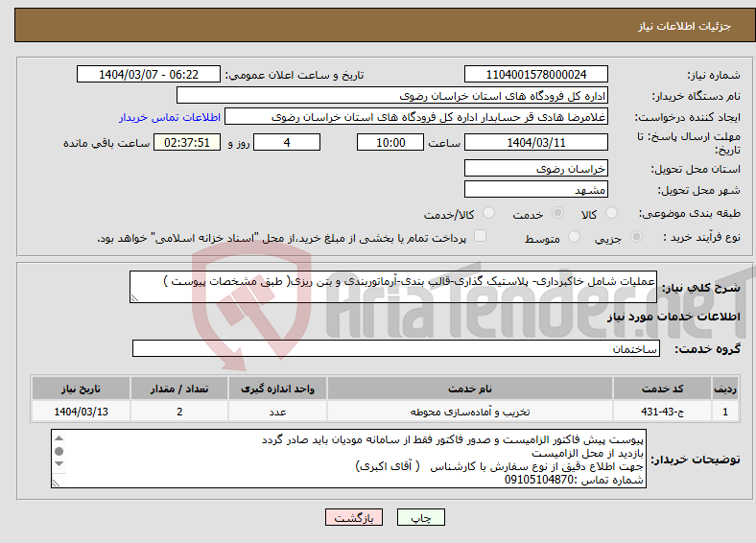Click the announcement date field 1404/03/07 - 06:22
This screenshot has width=756, height=543.
(x=149, y=74)
